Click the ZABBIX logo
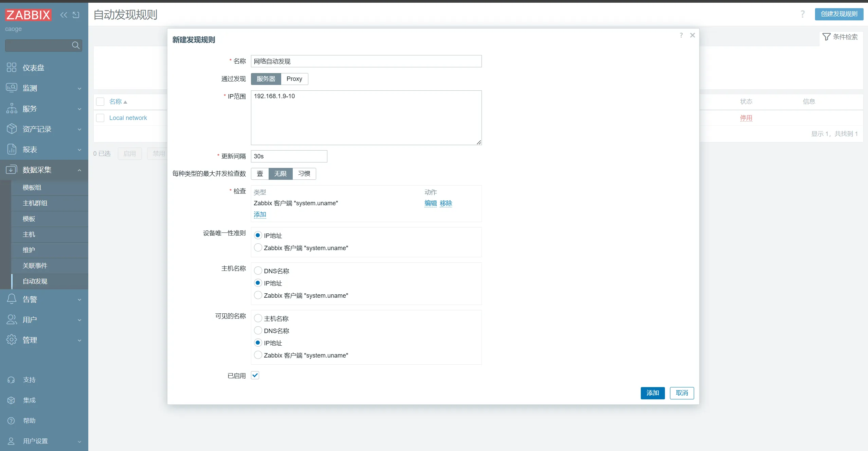Image resolution: width=868 pixels, height=451 pixels. click(28, 15)
